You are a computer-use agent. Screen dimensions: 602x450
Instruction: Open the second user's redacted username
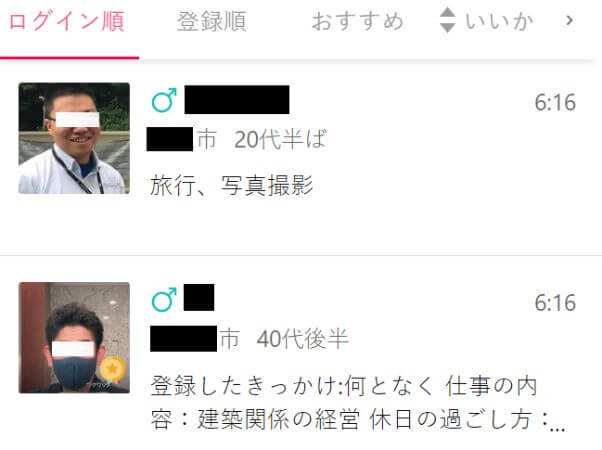coord(199,298)
